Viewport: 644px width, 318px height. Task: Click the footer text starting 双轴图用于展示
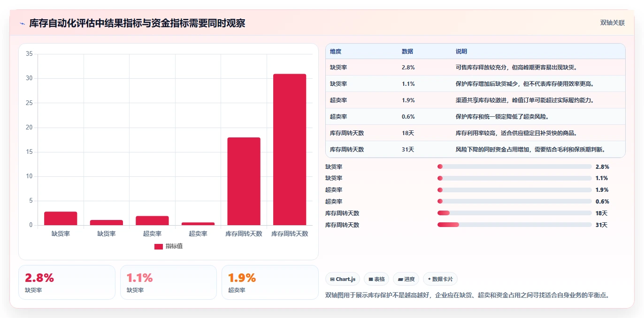468,295
